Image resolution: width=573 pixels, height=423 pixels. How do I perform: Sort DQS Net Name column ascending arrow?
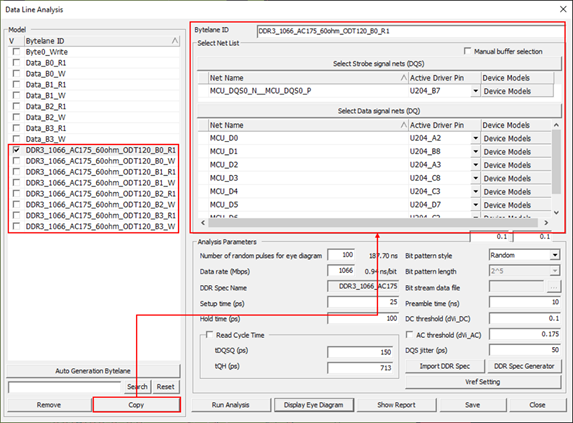[403, 78]
